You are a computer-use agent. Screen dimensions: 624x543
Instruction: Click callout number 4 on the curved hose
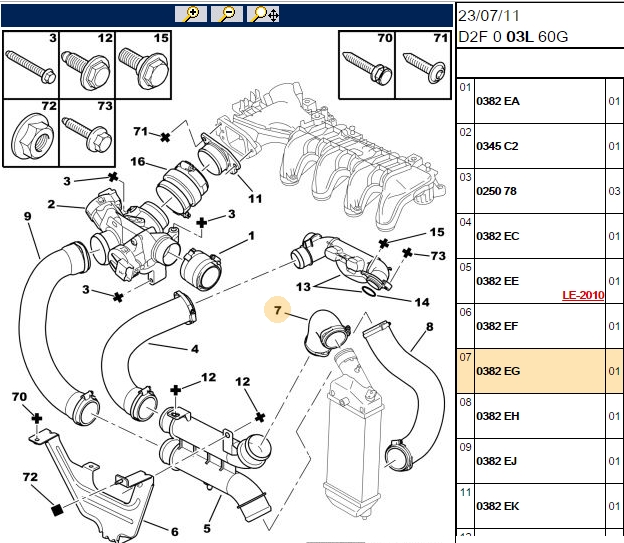coord(195,349)
